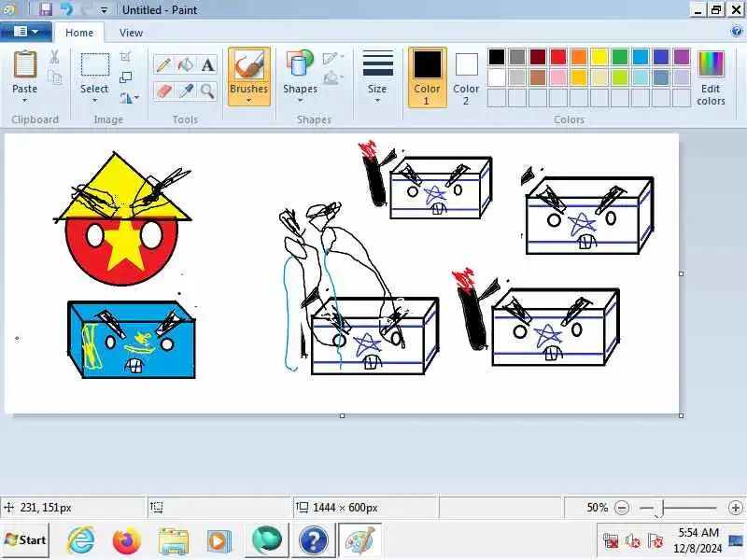Pick the yellow color swatch
Viewport: 747px width, 560px height.
(599, 57)
